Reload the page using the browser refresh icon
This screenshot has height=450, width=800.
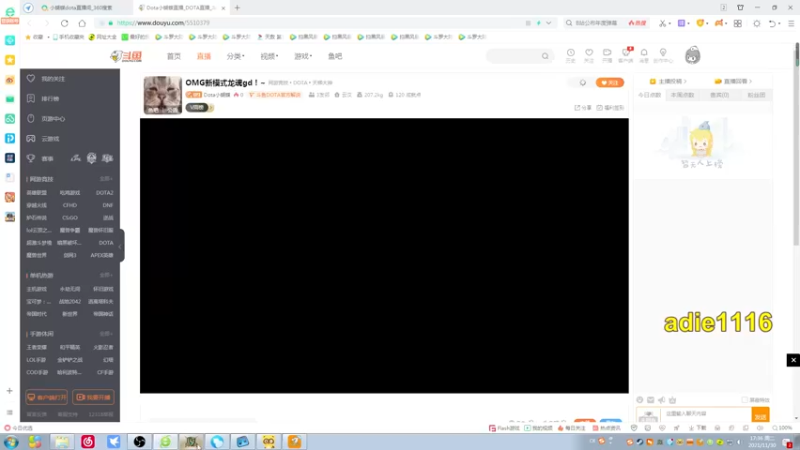coord(64,23)
